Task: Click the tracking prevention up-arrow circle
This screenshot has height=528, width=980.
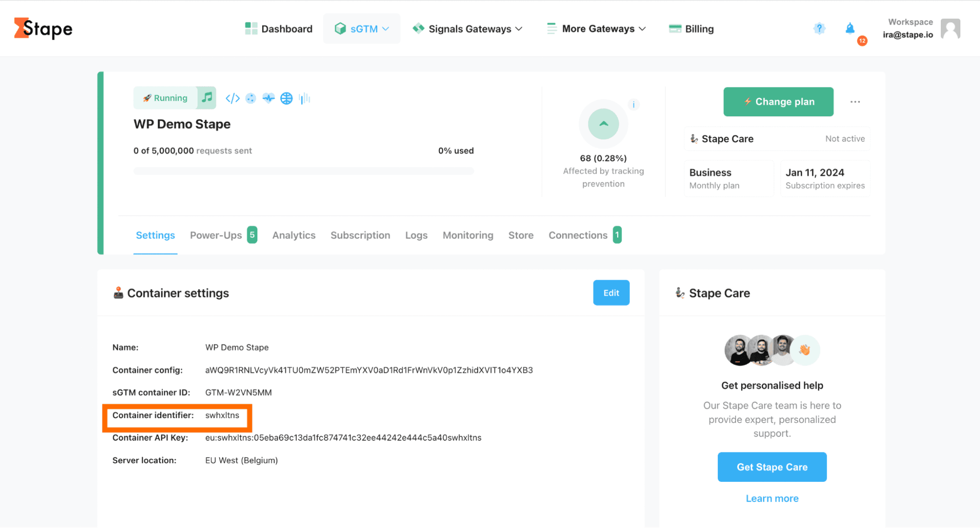Action: pos(603,124)
